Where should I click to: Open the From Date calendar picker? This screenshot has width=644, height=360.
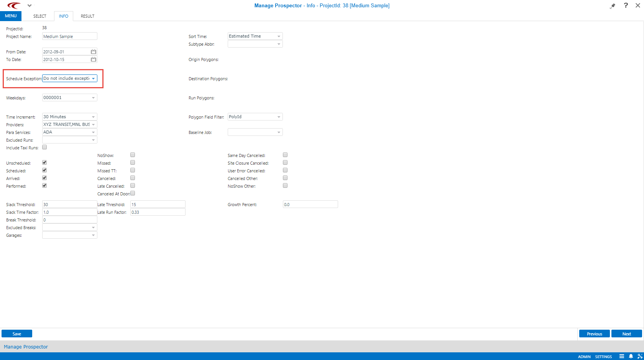click(x=93, y=52)
